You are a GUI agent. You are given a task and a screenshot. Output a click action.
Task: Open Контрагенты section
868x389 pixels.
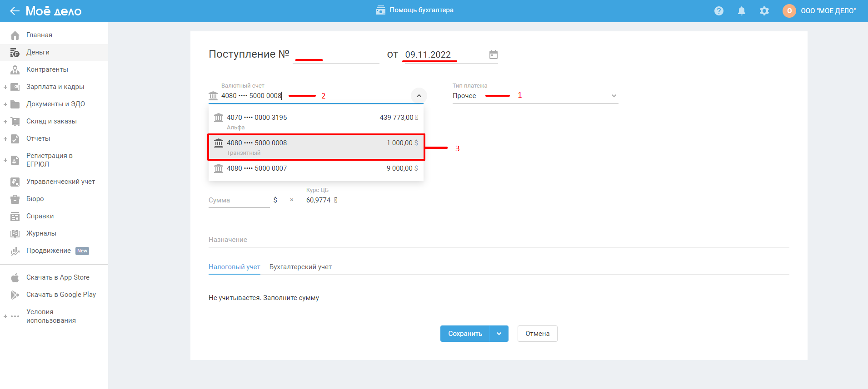point(47,69)
